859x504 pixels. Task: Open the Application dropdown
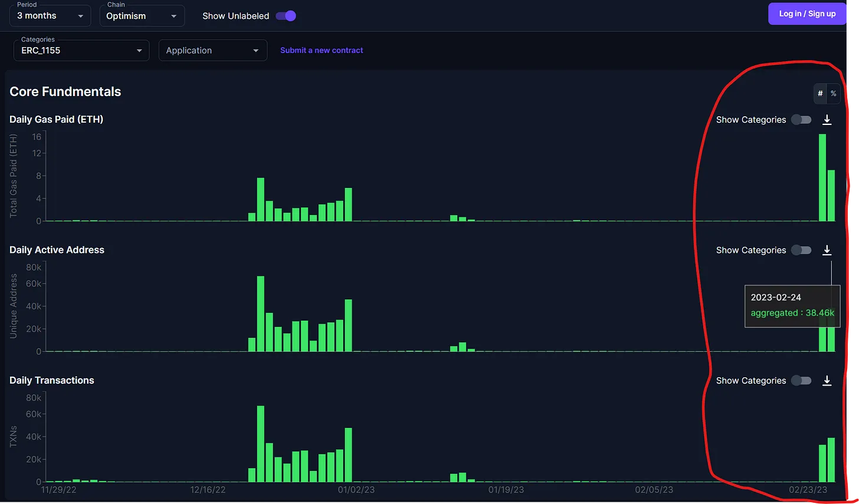tap(213, 50)
